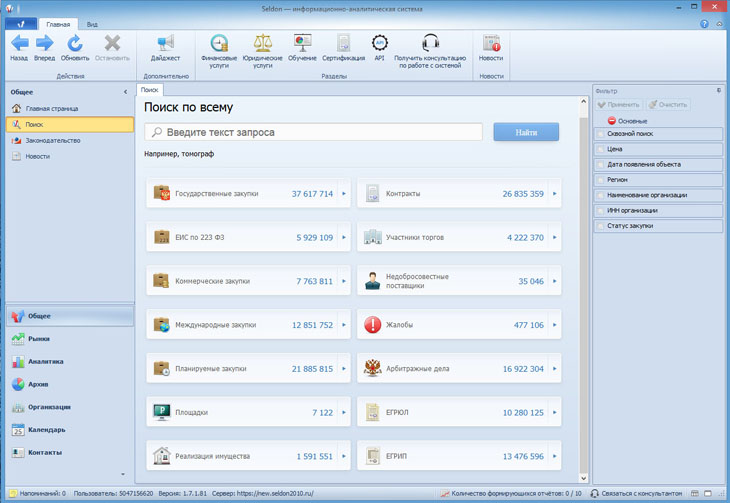Open the Сертификация ribbon icon

[343, 44]
